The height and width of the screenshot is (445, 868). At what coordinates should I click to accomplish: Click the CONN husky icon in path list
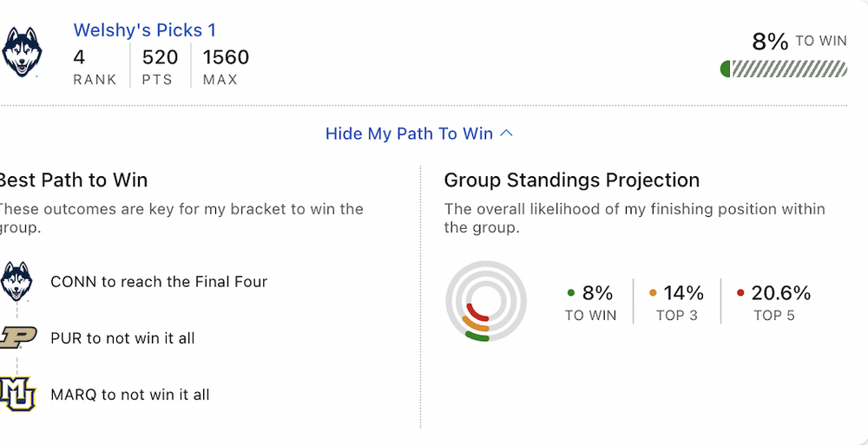pyautogui.click(x=16, y=281)
